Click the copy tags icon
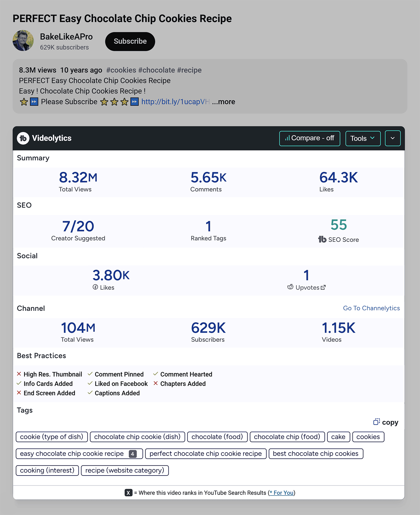420x515 pixels. pyautogui.click(x=376, y=422)
